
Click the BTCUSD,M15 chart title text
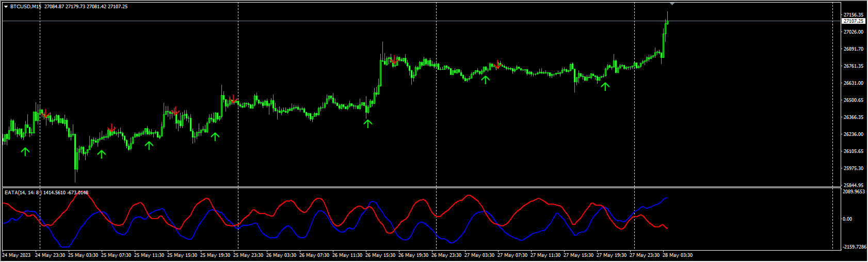click(26, 7)
